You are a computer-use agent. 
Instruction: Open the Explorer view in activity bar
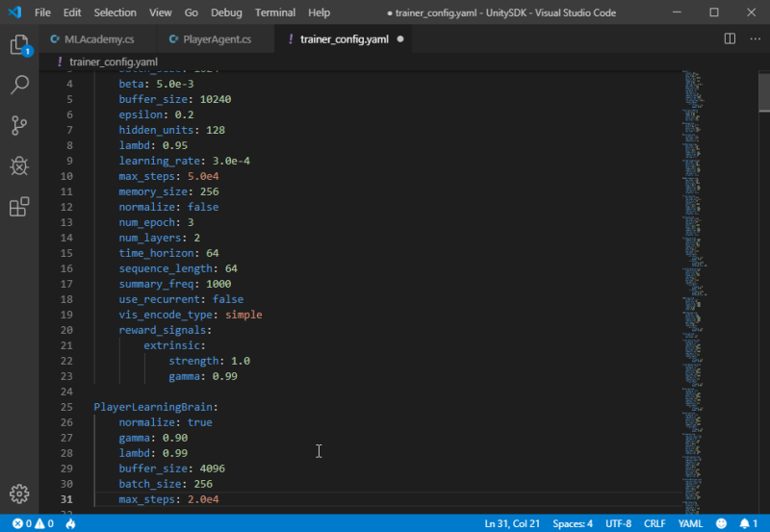pos(18,45)
